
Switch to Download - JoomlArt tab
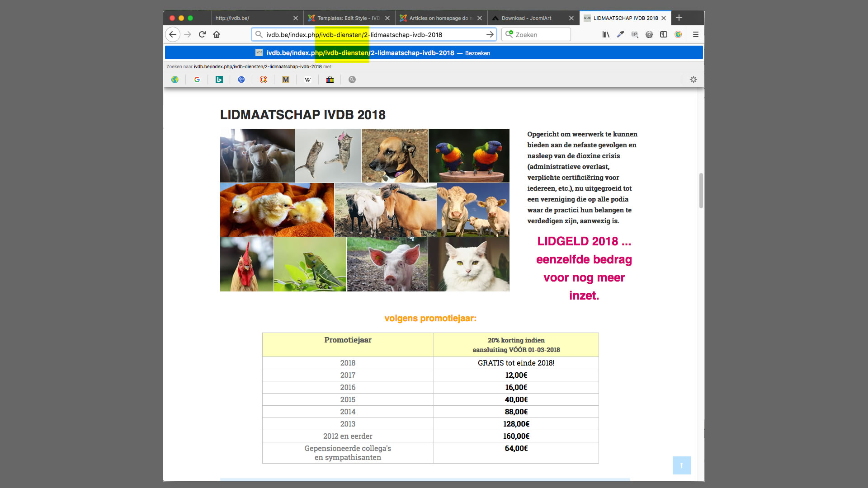coord(527,18)
